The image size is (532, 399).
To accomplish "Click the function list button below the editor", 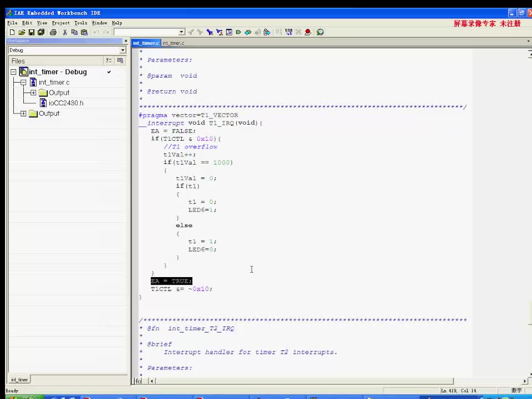I will coord(137,381).
